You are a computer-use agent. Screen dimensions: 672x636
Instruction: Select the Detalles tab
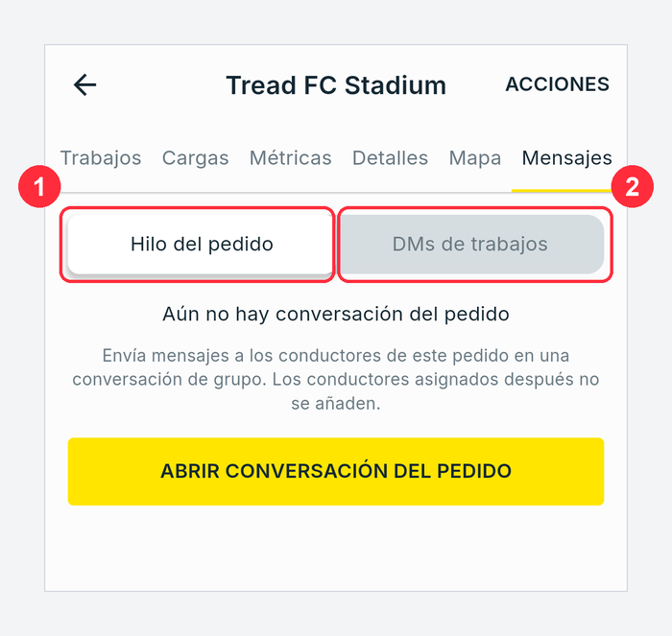coord(390,158)
